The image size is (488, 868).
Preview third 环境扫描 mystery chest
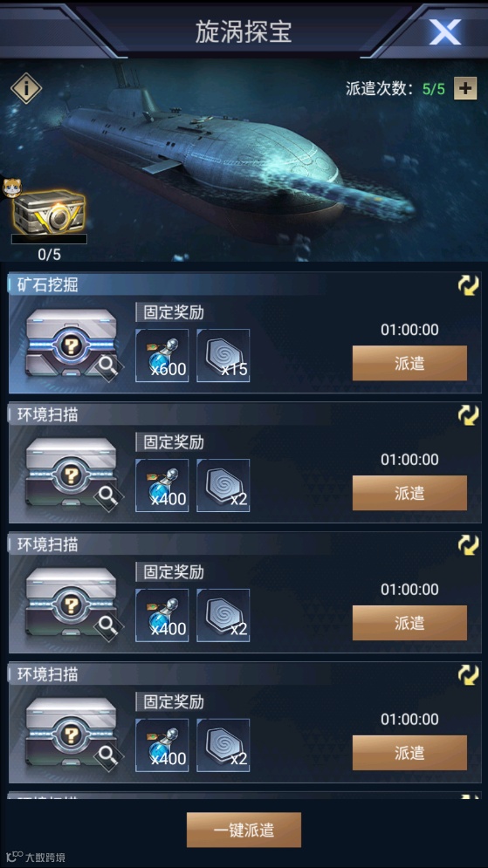tap(72, 734)
